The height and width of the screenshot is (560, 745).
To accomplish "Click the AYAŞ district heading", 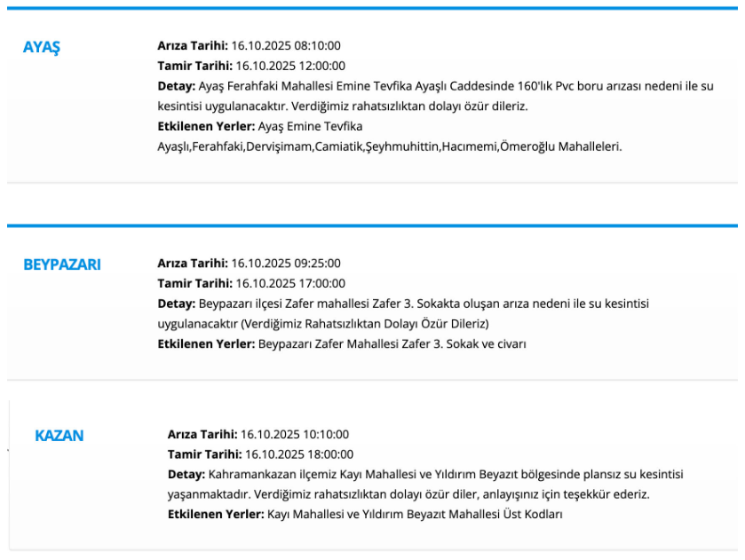I will pyautogui.click(x=41, y=47).
